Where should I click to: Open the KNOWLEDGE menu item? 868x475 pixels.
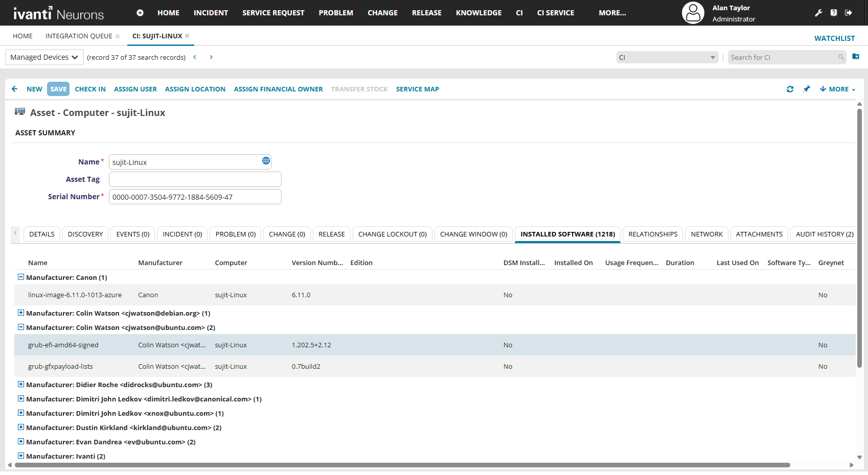(x=478, y=13)
